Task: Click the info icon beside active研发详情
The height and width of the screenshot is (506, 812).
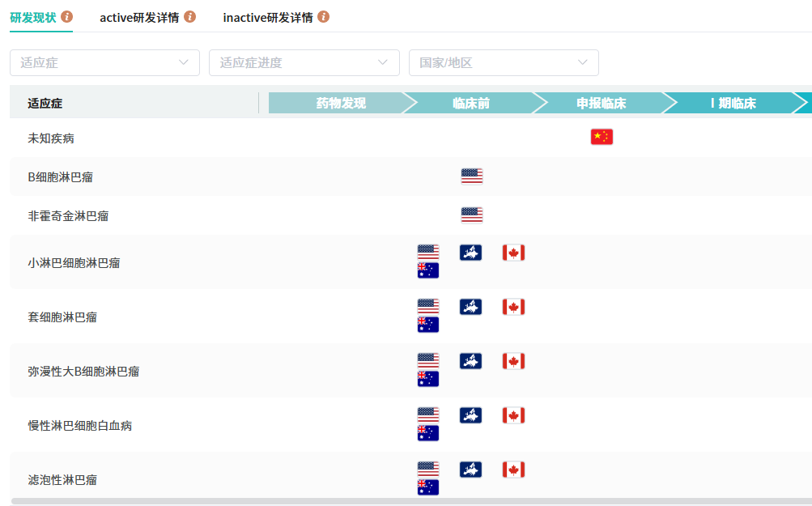Action: [x=190, y=16]
